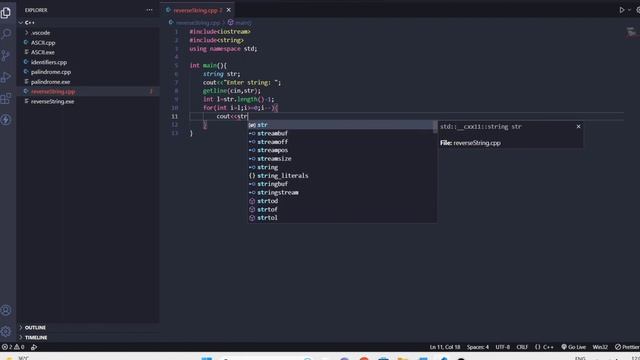Close the suggestion details panel
640x360 pixels.
click(578, 127)
